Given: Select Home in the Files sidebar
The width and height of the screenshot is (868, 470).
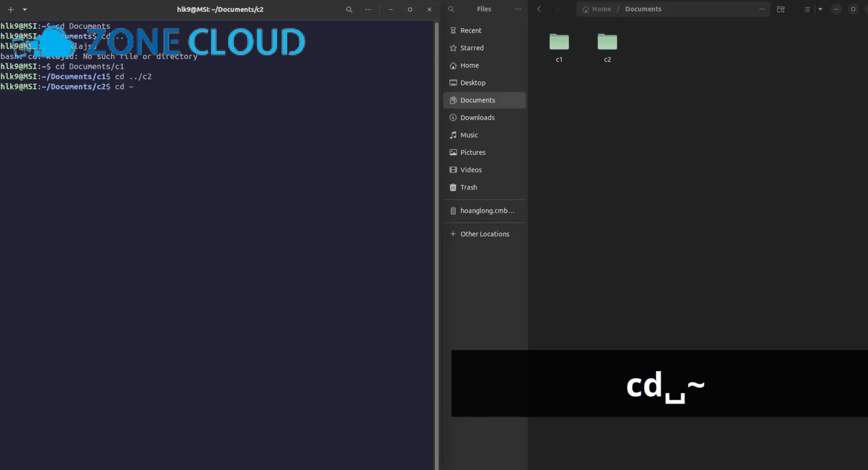Looking at the screenshot, I should coord(484,65).
